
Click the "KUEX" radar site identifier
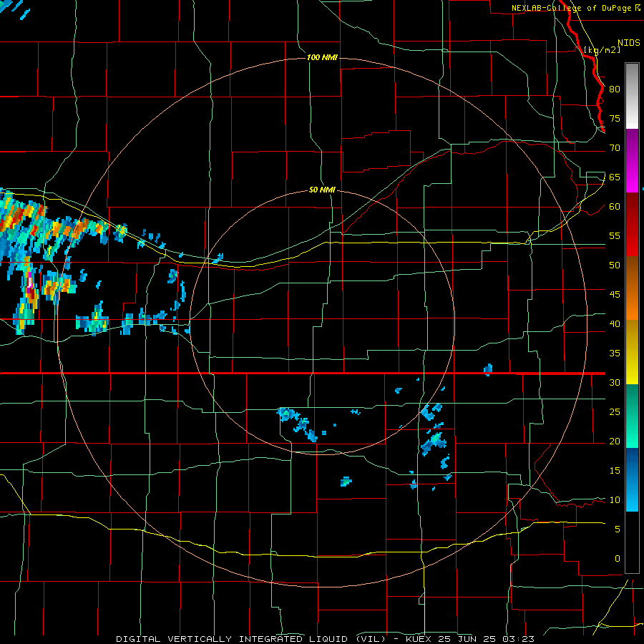(x=419, y=639)
